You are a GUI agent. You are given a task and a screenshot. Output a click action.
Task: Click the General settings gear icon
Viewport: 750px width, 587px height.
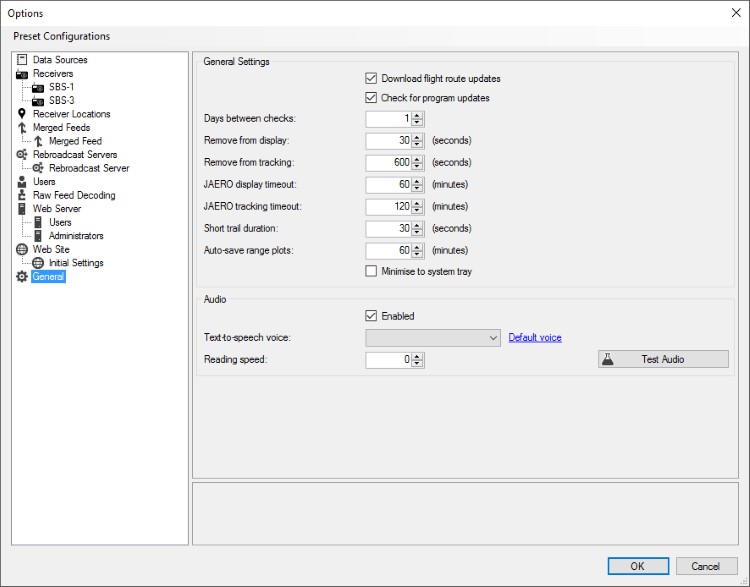click(22, 277)
